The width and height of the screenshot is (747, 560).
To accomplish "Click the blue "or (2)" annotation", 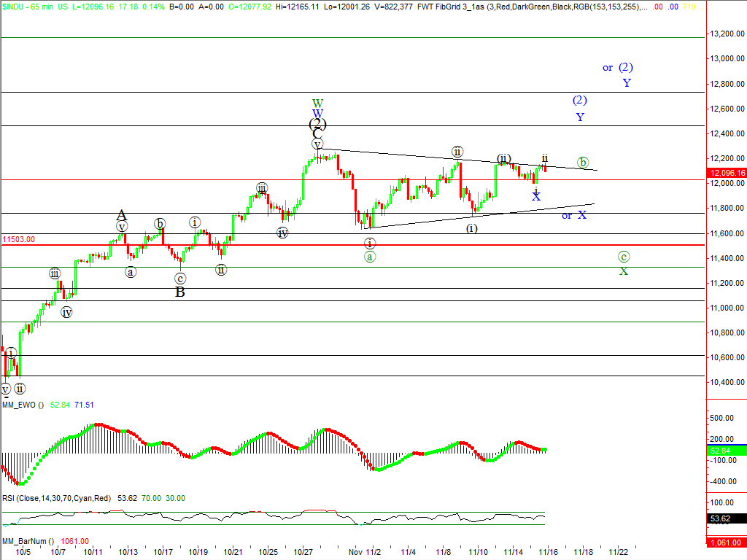I will tap(617, 67).
